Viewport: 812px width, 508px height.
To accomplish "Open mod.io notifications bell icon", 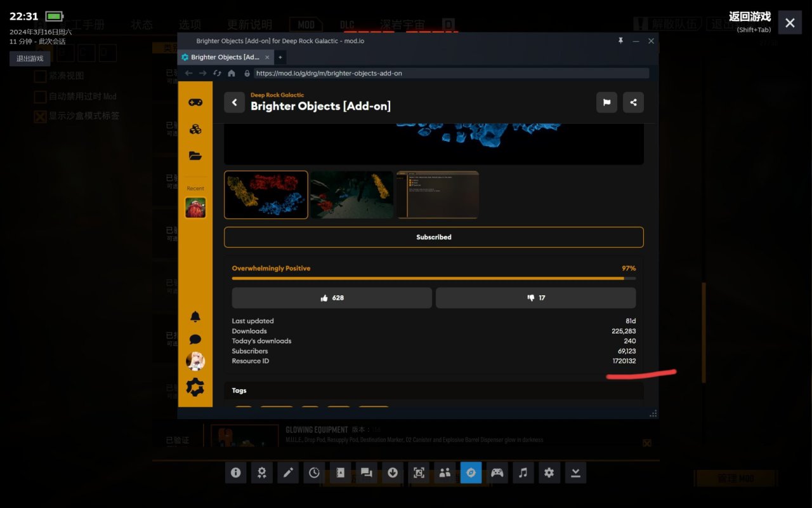I will coord(195,316).
